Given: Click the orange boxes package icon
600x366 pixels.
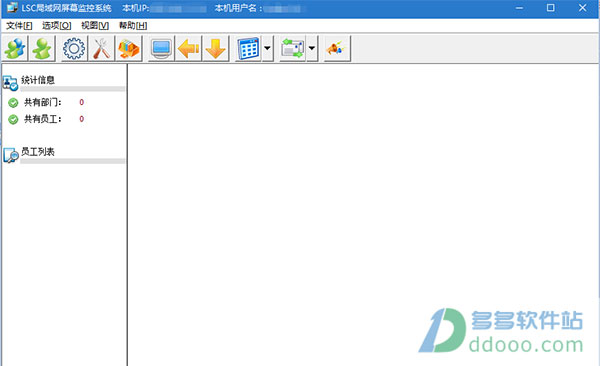Looking at the screenshot, I should 129,49.
